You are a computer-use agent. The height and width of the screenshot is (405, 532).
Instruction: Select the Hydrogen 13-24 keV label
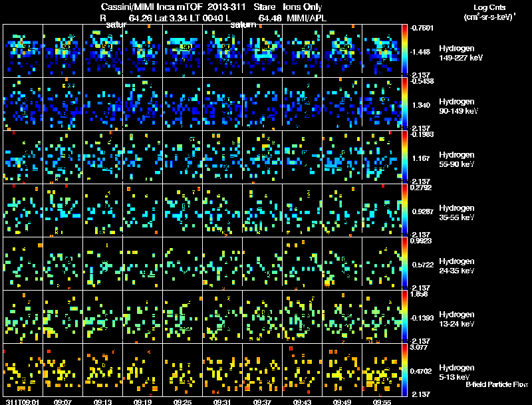click(x=457, y=319)
